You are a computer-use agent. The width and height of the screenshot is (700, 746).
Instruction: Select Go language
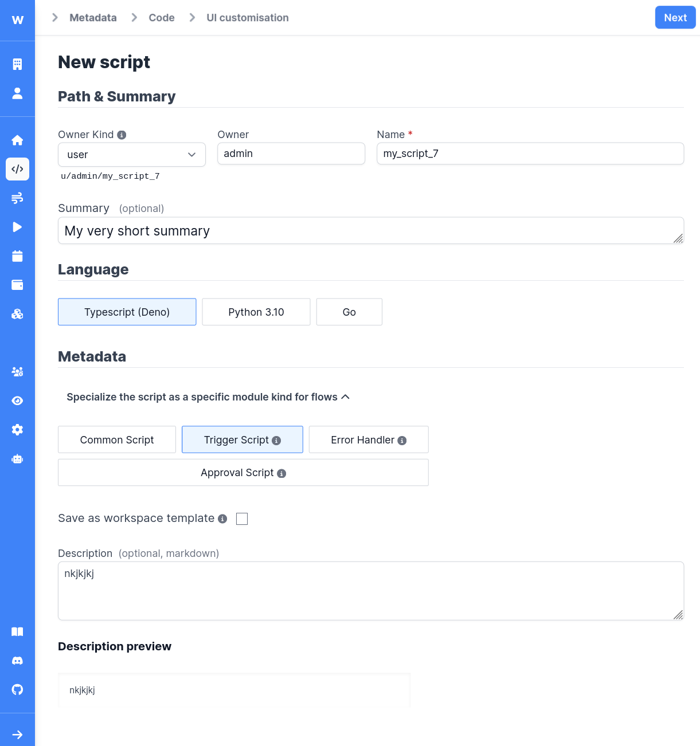tap(349, 312)
